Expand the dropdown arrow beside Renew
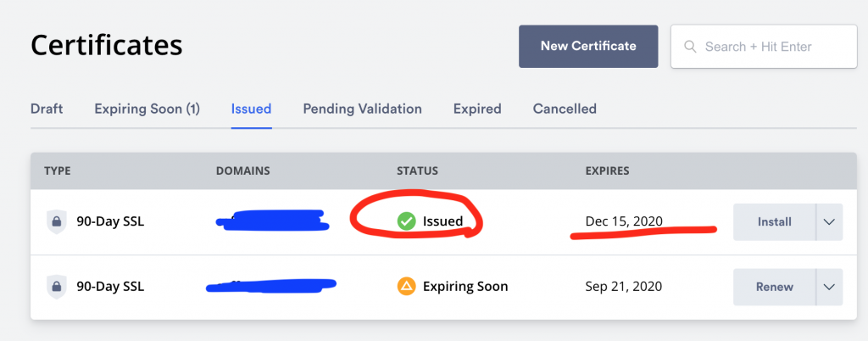Image resolution: width=868 pixels, height=341 pixels. [x=829, y=287]
